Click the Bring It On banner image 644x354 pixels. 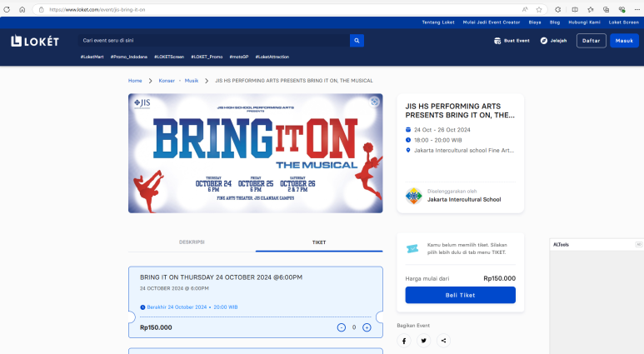coord(256,153)
